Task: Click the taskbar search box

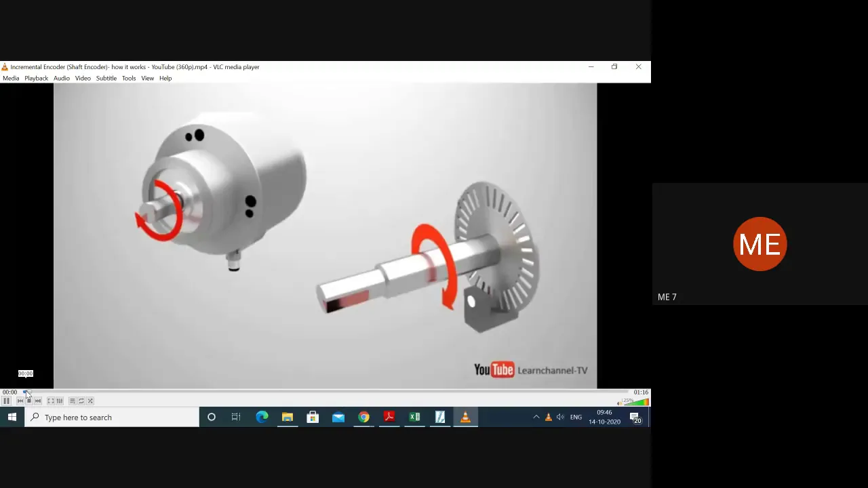Action: click(x=112, y=418)
